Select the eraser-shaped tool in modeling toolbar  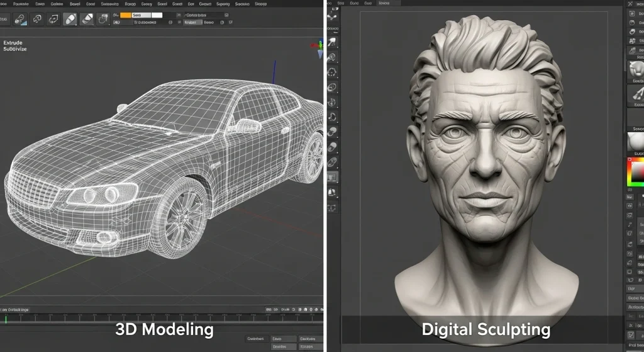coord(87,20)
